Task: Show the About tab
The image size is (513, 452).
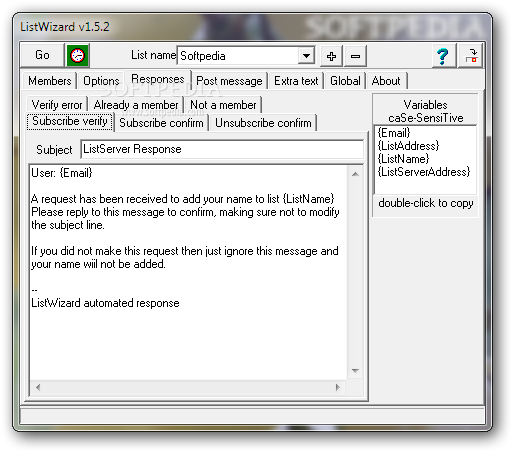Action: click(x=386, y=81)
